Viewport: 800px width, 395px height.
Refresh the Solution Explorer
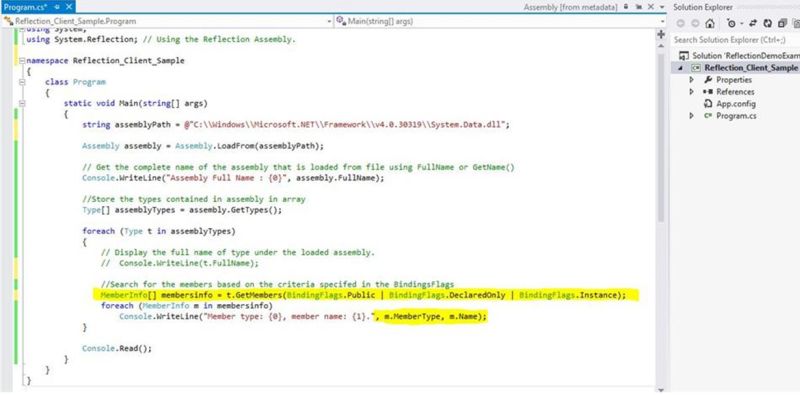pos(767,23)
